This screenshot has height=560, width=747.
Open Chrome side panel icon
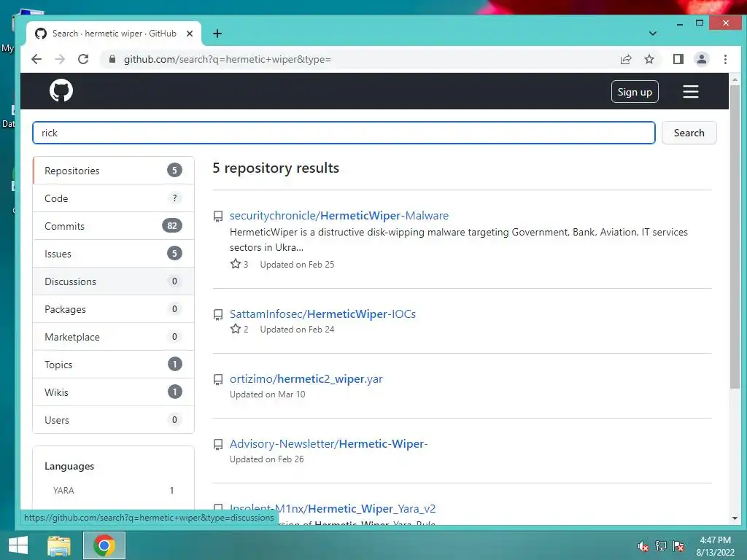tap(678, 59)
